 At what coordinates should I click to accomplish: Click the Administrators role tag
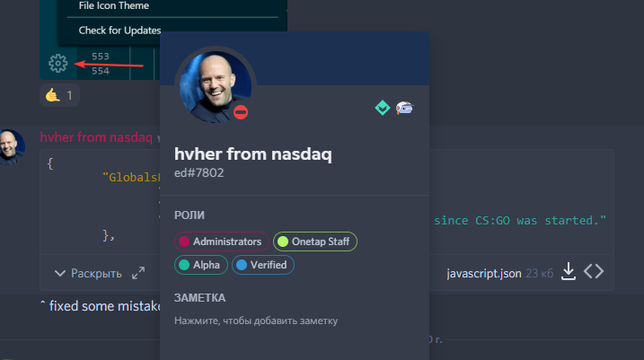point(221,241)
